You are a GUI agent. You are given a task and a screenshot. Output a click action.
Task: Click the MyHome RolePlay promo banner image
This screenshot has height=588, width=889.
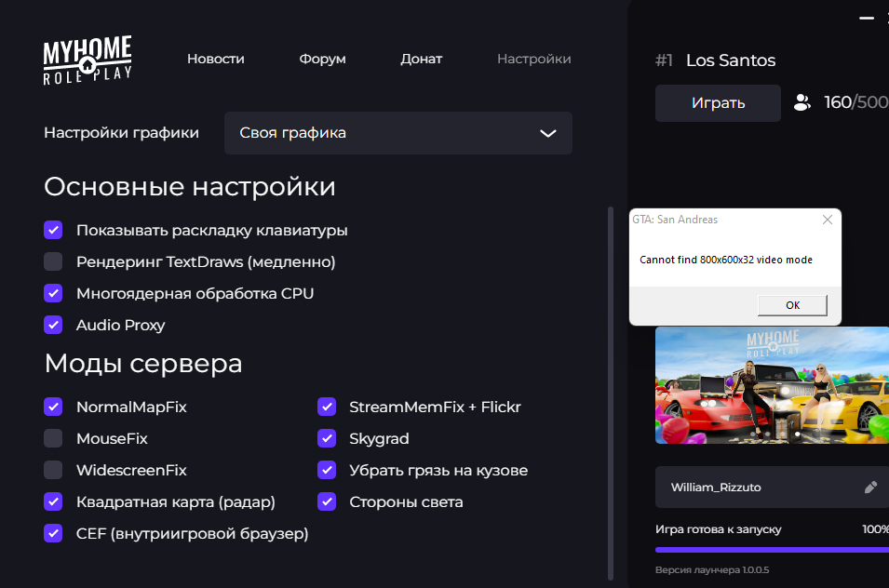pyautogui.click(x=773, y=385)
